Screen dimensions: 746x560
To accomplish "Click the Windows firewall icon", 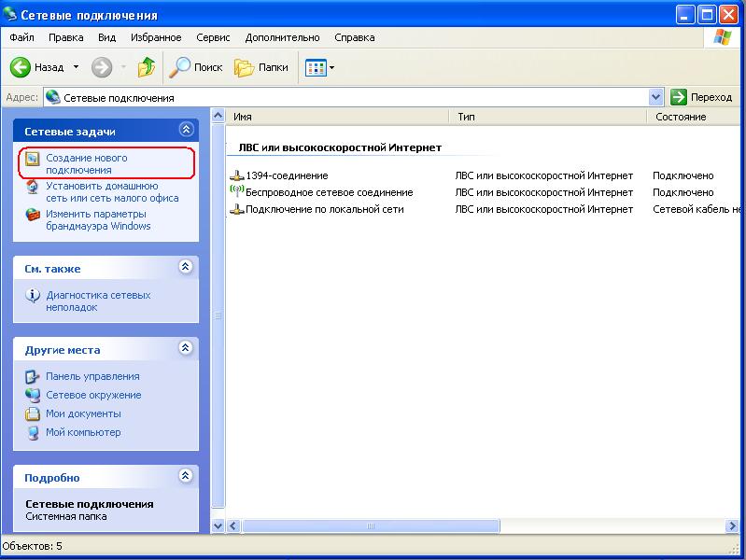I will click(x=33, y=215).
